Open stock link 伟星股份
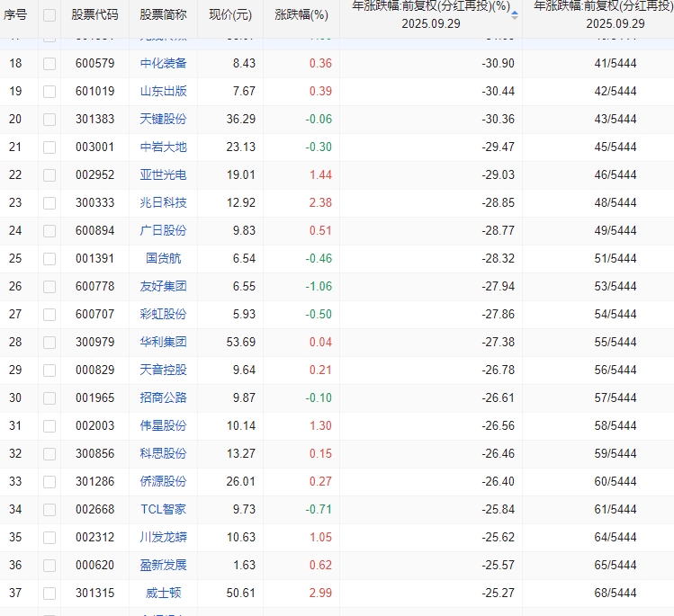The height and width of the screenshot is (616, 674). click(164, 425)
